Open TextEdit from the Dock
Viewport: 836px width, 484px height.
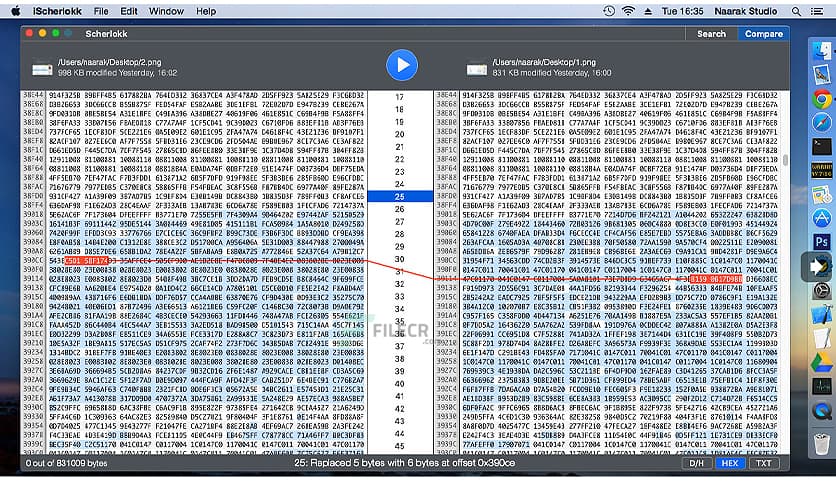pos(822,338)
